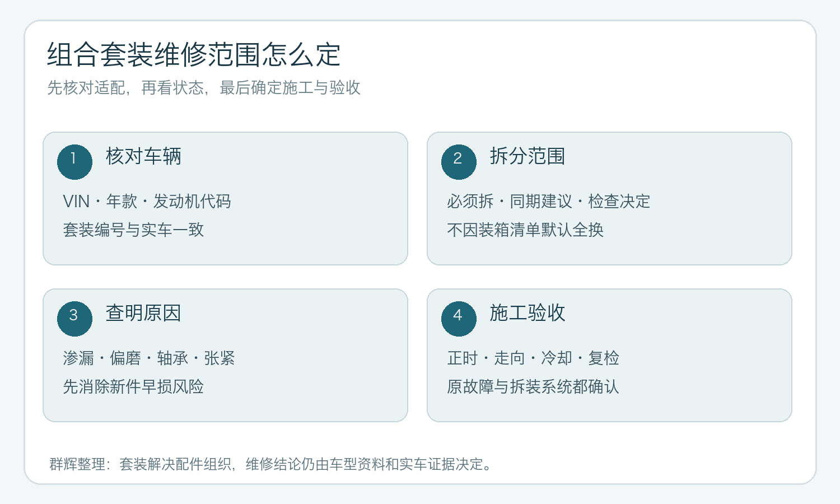Click the 渗漏 · 偏磨 · 轴承 · 张紧 line

149,358
